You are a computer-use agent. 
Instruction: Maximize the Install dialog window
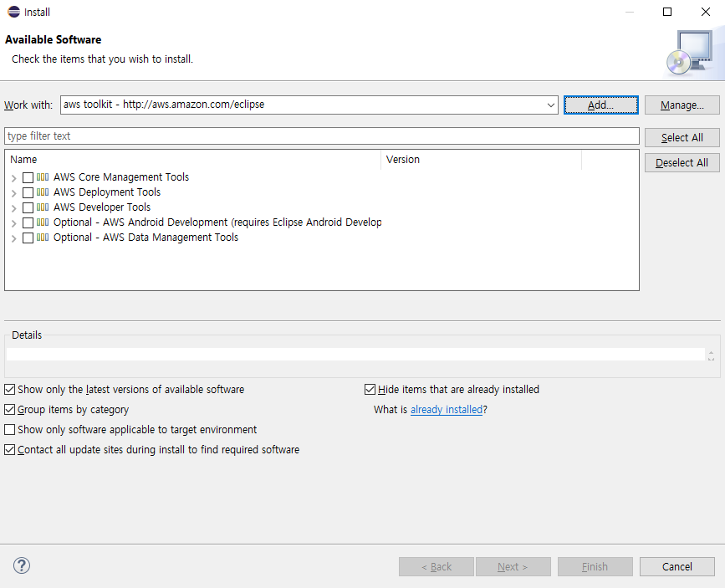pos(667,12)
